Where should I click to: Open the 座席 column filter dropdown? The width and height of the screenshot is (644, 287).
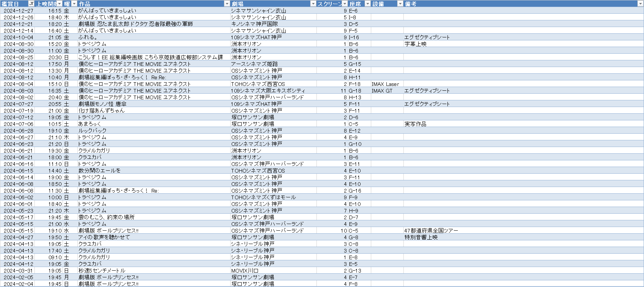click(x=368, y=4)
